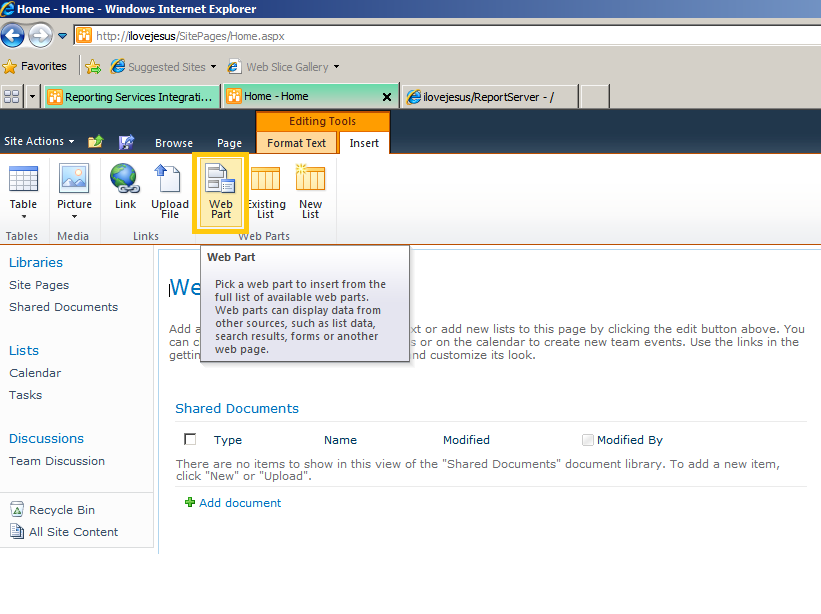
Task: Open the Team Discussion link
Action: tap(57, 461)
